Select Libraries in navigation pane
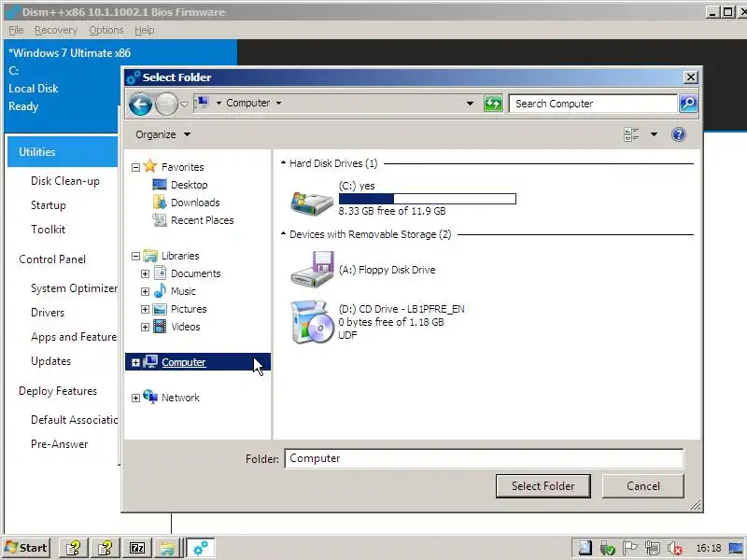 pyautogui.click(x=180, y=256)
